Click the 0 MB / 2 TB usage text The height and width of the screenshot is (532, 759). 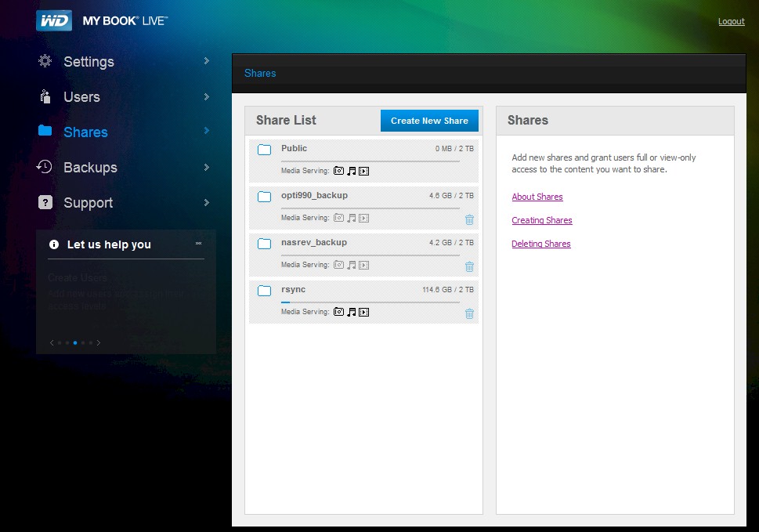pyautogui.click(x=454, y=149)
